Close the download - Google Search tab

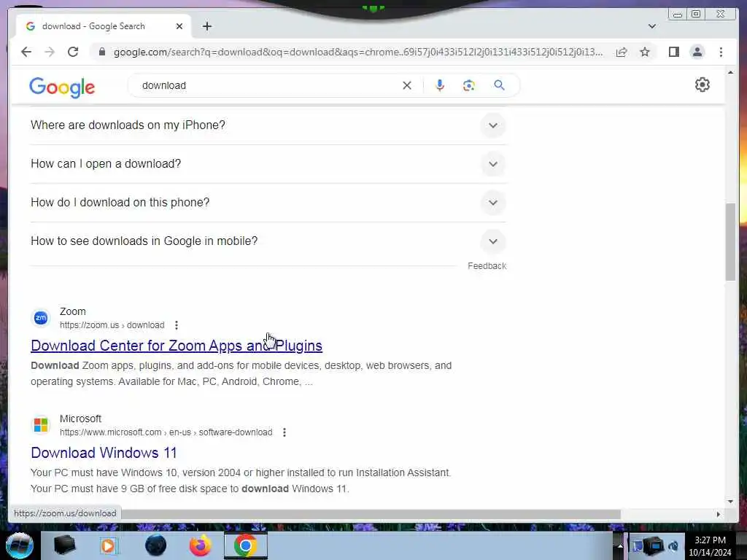pyautogui.click(x=179, y=26)
